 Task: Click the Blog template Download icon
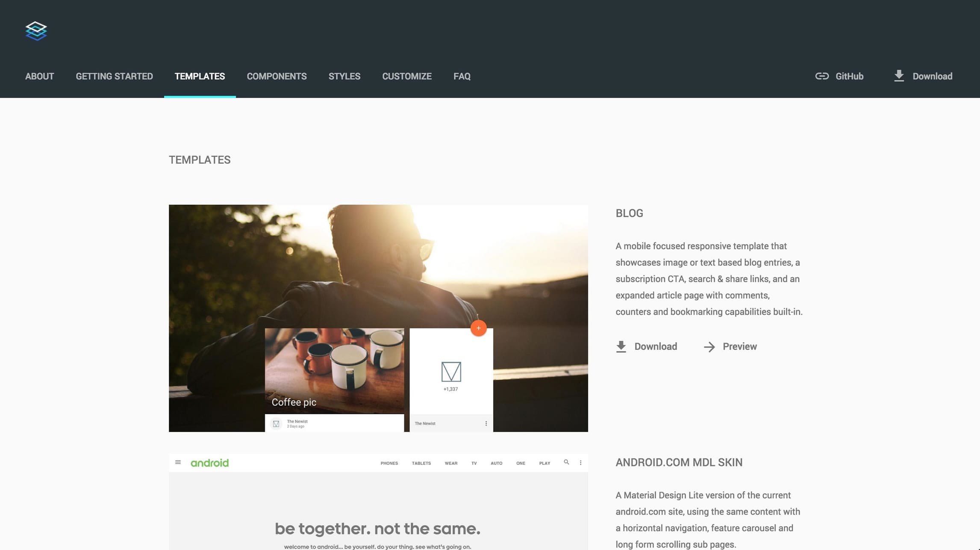click(620, 346)
